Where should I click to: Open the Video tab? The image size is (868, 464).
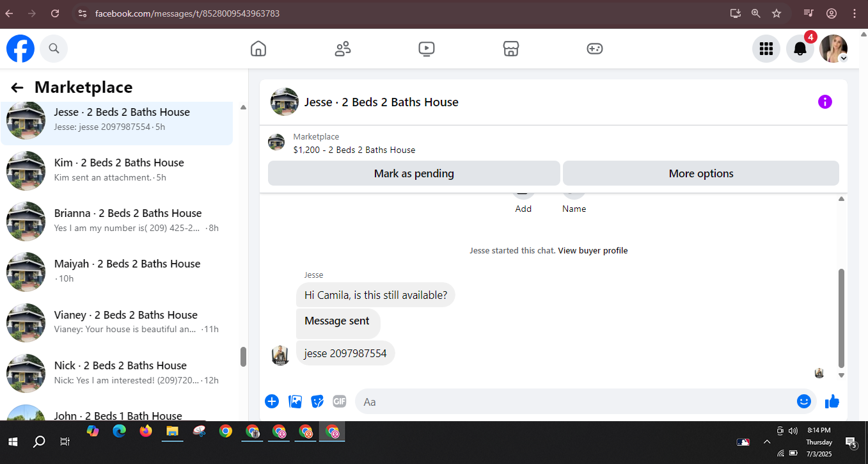click(427, 49)
